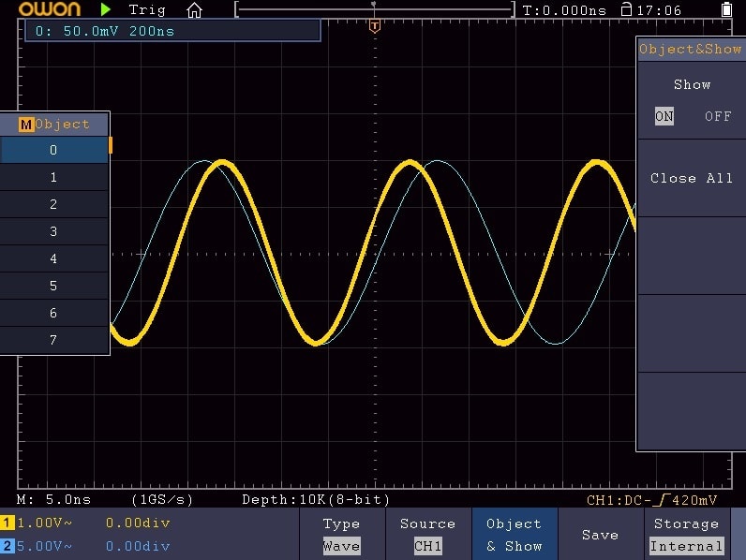Click the Depth:10K(8-bit) readout
746x560 pixels.
(x=316, y=500)
